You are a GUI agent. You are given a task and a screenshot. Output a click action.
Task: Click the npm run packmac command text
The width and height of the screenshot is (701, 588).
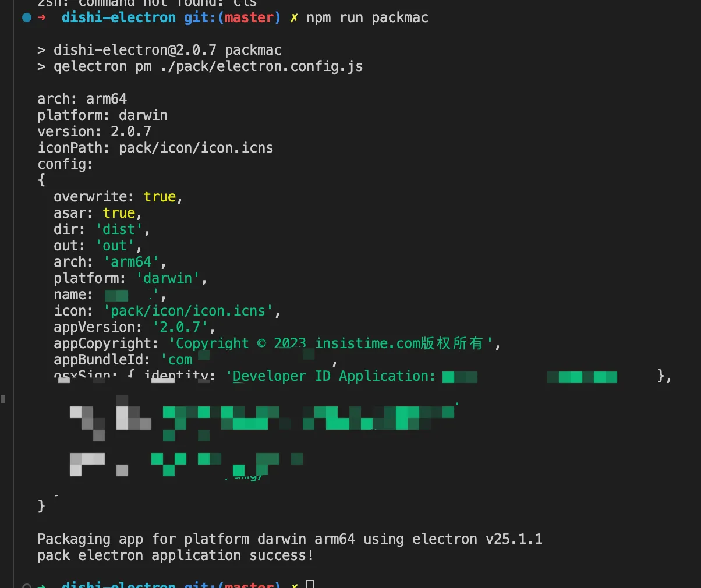click(x=367, y=17)
